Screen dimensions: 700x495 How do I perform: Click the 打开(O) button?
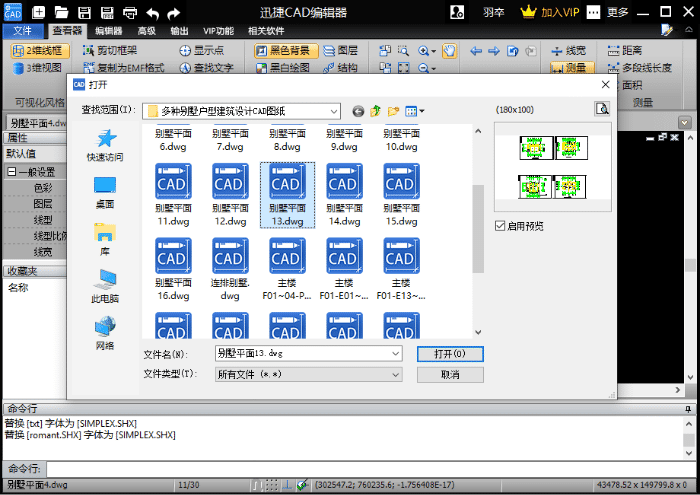click(x=450, y=354)
